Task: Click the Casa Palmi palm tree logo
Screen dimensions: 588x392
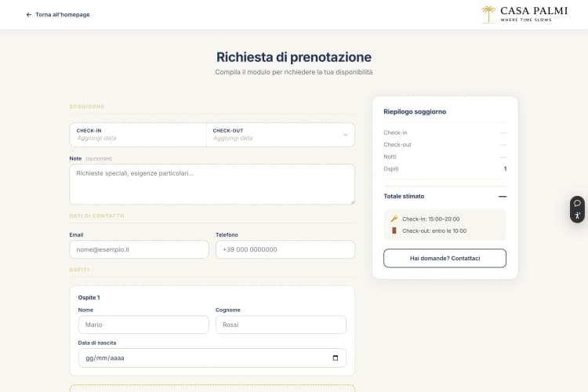Action: pos(489,14)
